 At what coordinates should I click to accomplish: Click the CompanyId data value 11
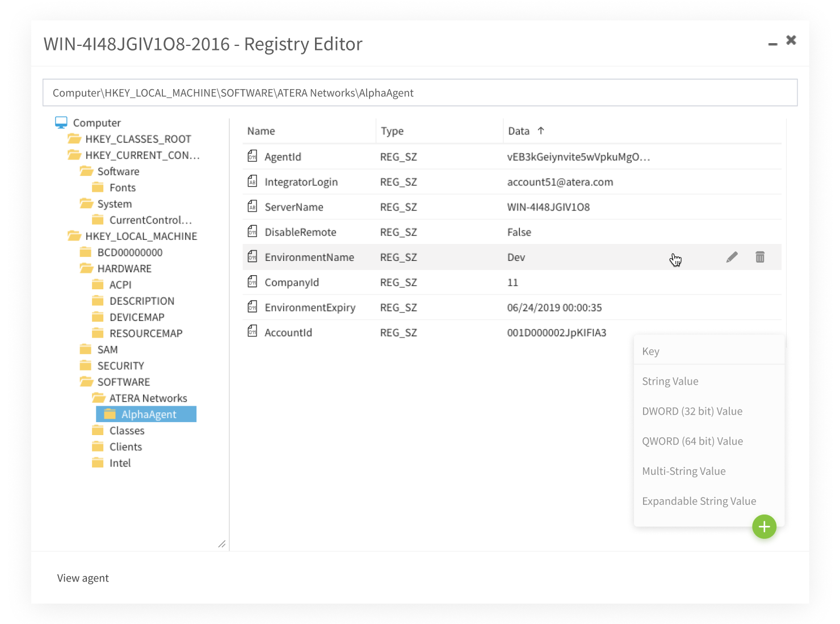(x=513, y=283)
